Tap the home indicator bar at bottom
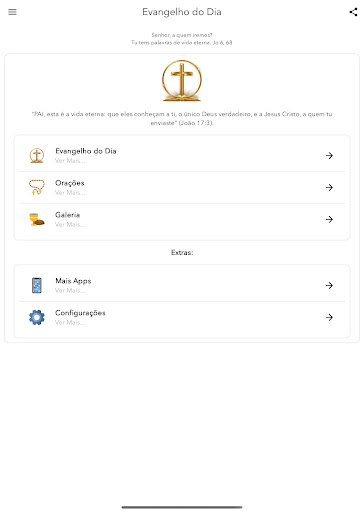Image resolution: width=364 pixels, height=512 pixels. (x=182, y=507)
